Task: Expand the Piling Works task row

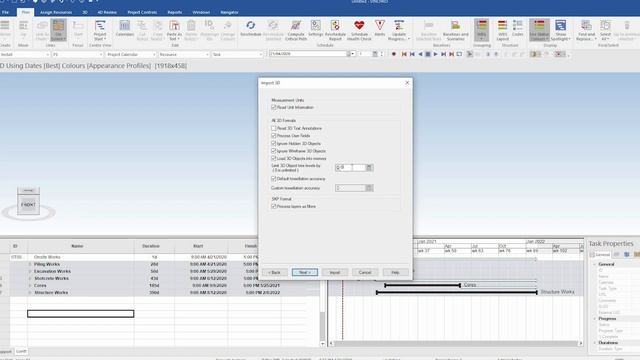Action: (x=30, y=264)
